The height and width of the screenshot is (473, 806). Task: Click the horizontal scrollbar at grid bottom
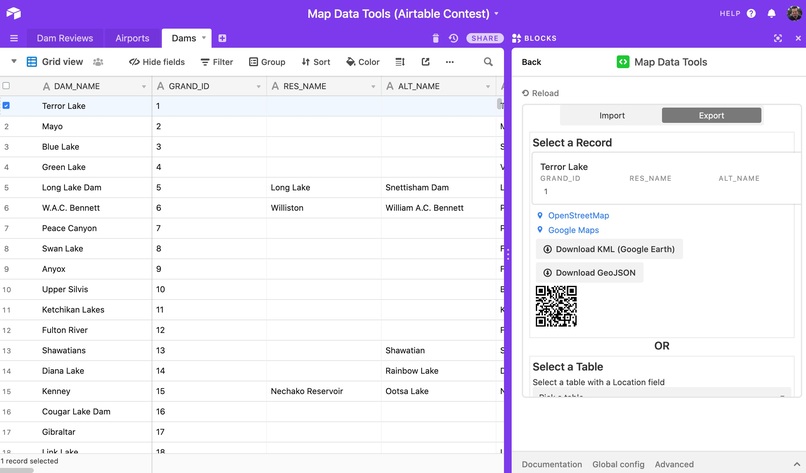coord(17,470)
